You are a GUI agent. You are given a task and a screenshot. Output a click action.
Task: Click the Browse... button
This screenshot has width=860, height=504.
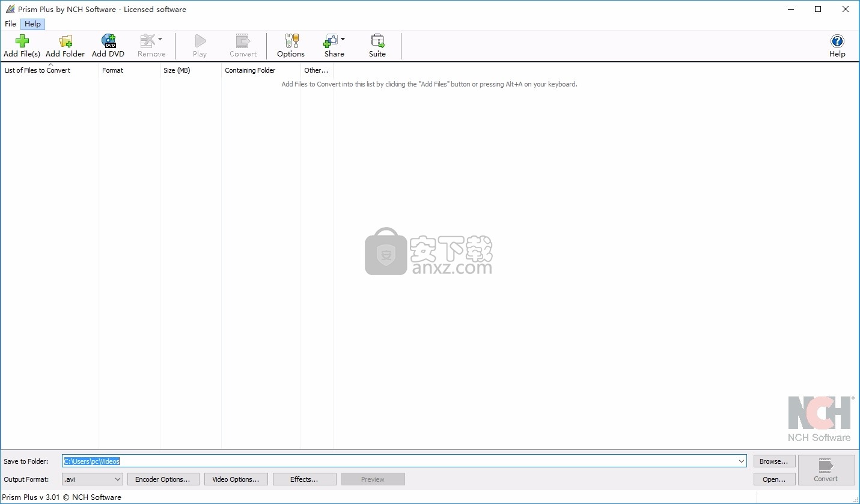(x=774, y=461)
